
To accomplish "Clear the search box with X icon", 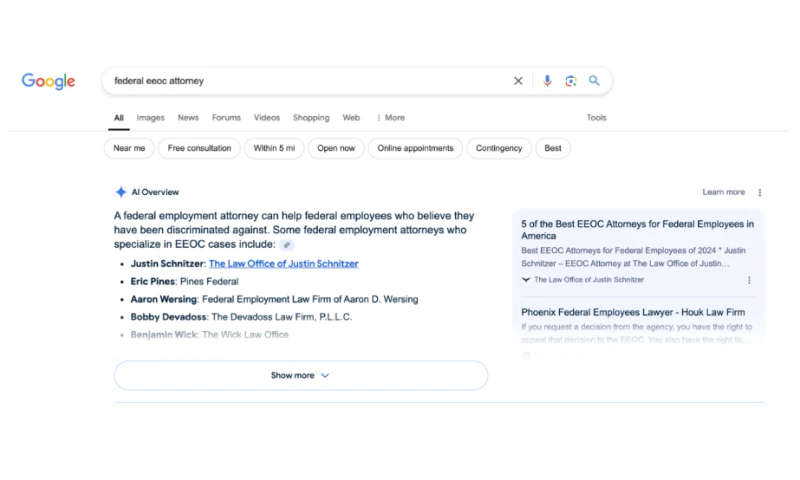I will pos(518,81).
